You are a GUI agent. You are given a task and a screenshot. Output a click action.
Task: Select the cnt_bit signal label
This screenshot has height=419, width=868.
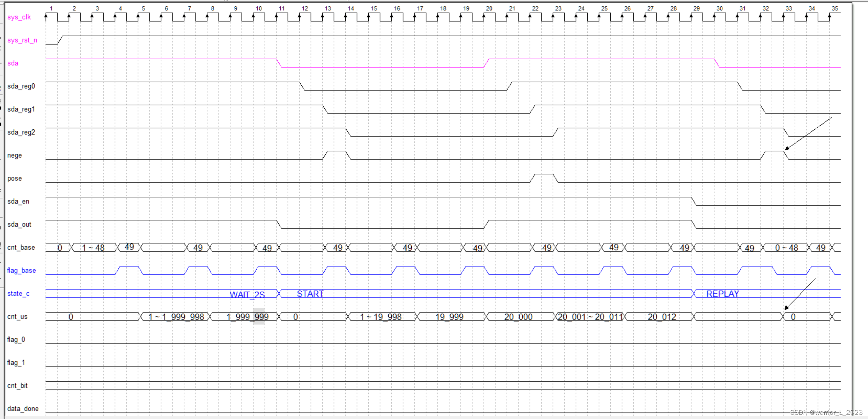[17, 386]
